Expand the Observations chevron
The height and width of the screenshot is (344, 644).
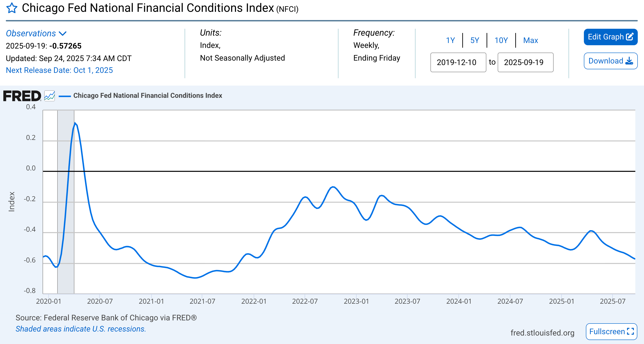pyautogui.click(x=63, y=33)
